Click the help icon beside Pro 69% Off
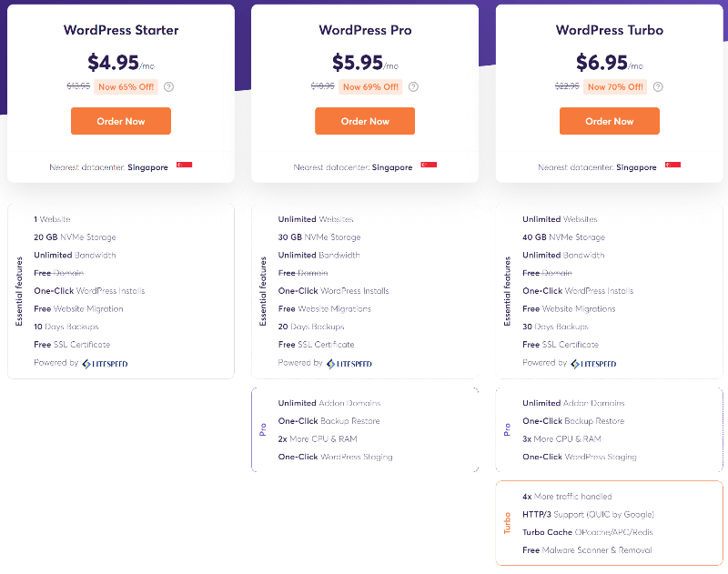The image size is (728, 574). point(413,86)
